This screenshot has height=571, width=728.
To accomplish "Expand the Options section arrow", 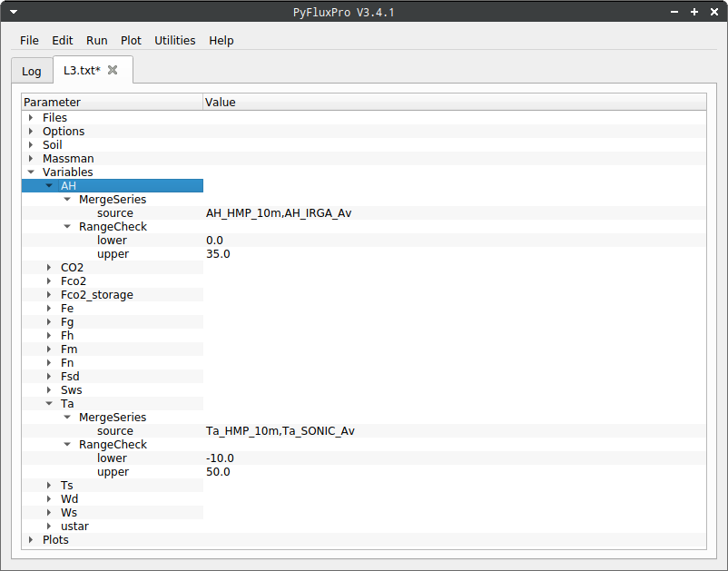I will [31, 132].
